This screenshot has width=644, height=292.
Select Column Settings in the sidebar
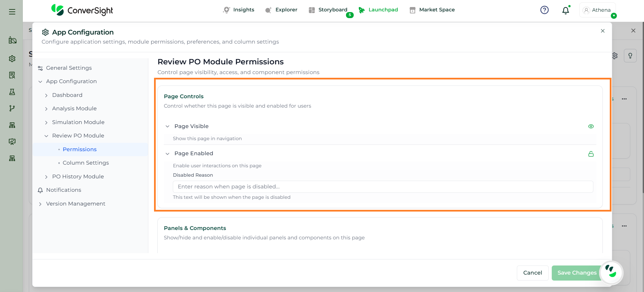point(86,163)
